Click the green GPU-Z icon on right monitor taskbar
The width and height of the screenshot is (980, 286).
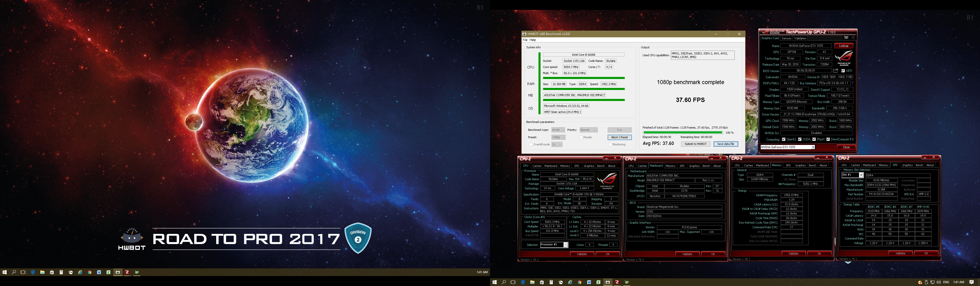click(627, 282)
